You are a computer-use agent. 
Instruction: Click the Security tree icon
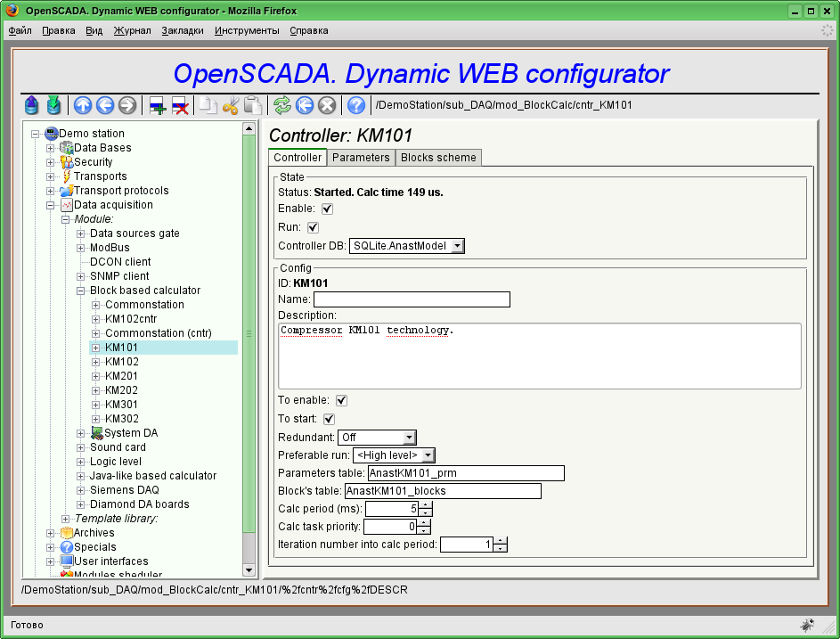pos(67,162)
